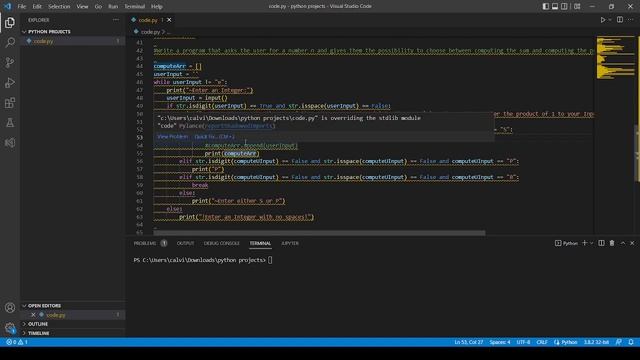Open the Run menu
The width and height of the screenshot is (640, 360).
[x=113, y=6]
